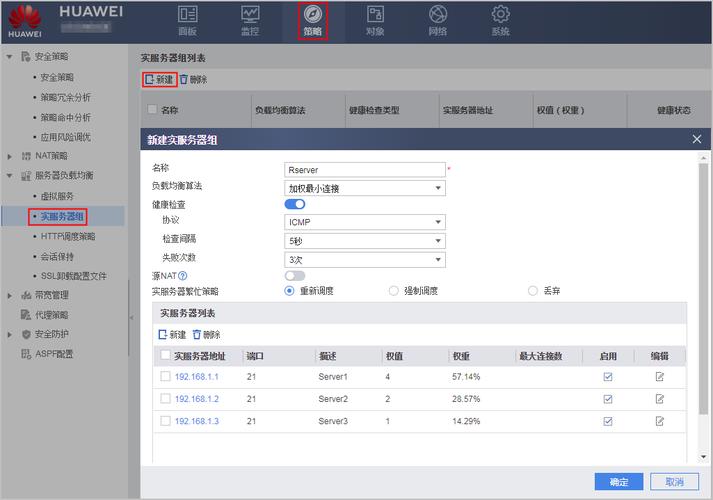Screen dimensions: 713x500
Task: Select the 重新调度 radio button
Action: [x=289, y=291]
